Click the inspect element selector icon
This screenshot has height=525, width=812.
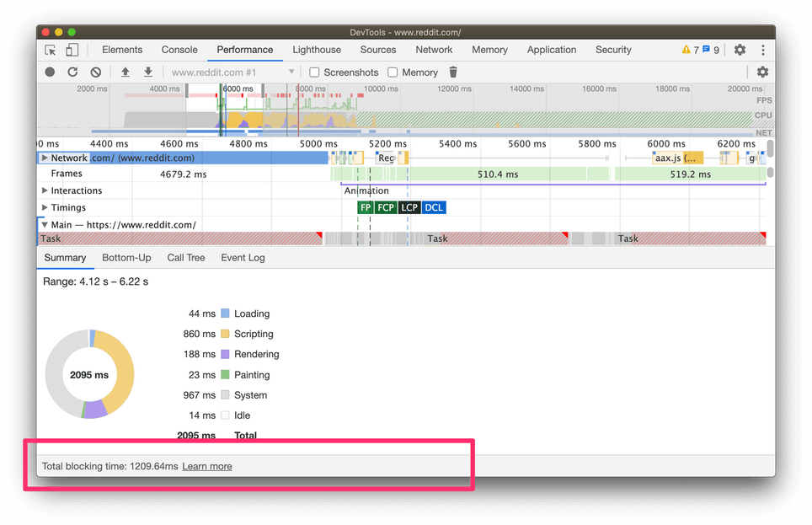[51, 51]
